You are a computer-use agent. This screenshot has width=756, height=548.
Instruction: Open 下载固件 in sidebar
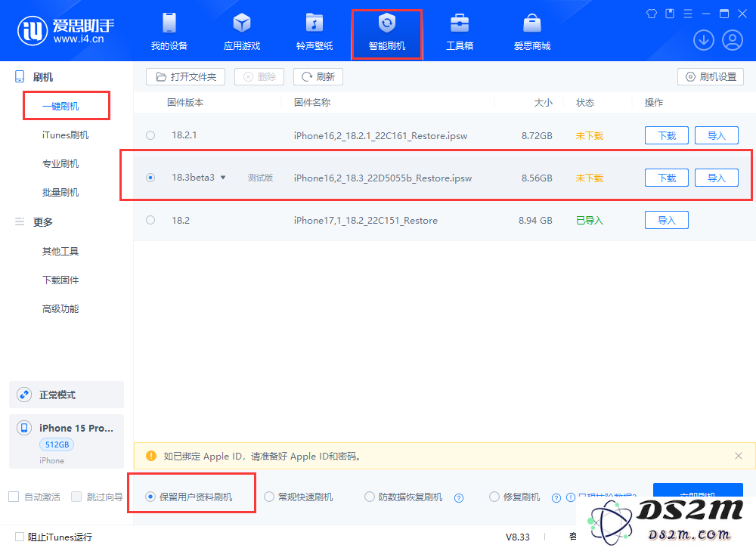tap(60, 280)
